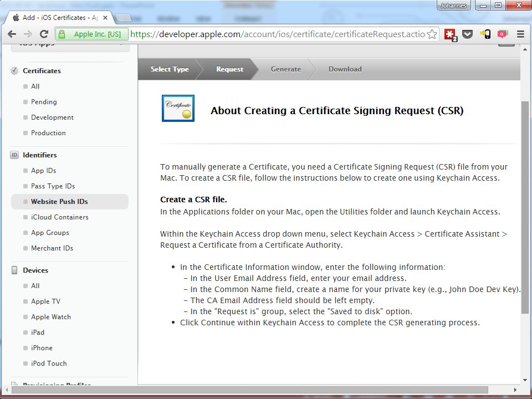
Task: Close the Add - iOS Certificates tab
Action: pos(105,18)
